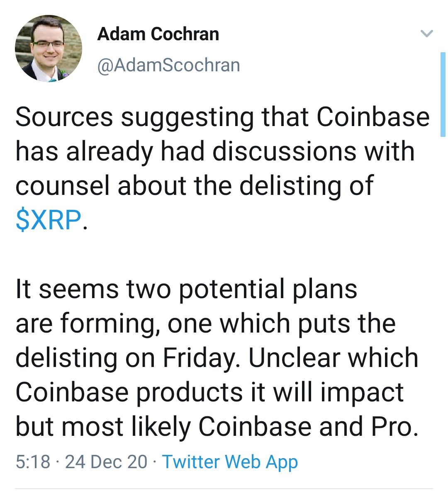The image size is (448, 498).
Task: Open the Twitter Web App source link
Action: tap(230, 462)
